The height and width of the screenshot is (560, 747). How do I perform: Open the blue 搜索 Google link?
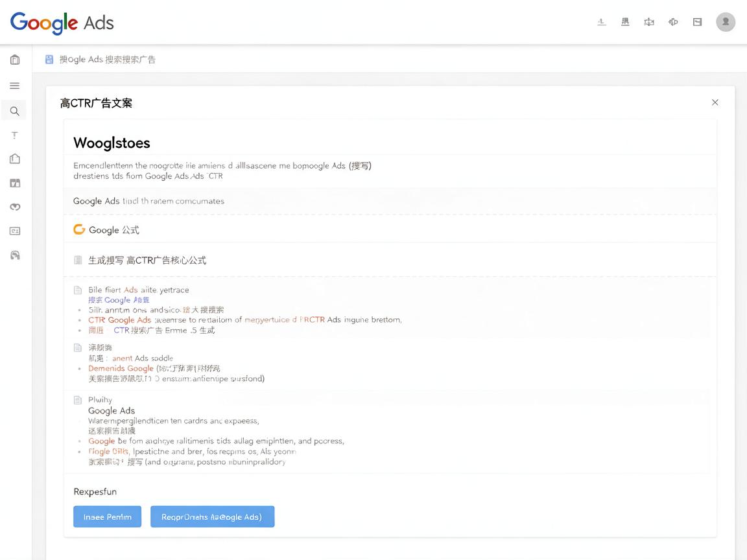click(x=119, y=300)
